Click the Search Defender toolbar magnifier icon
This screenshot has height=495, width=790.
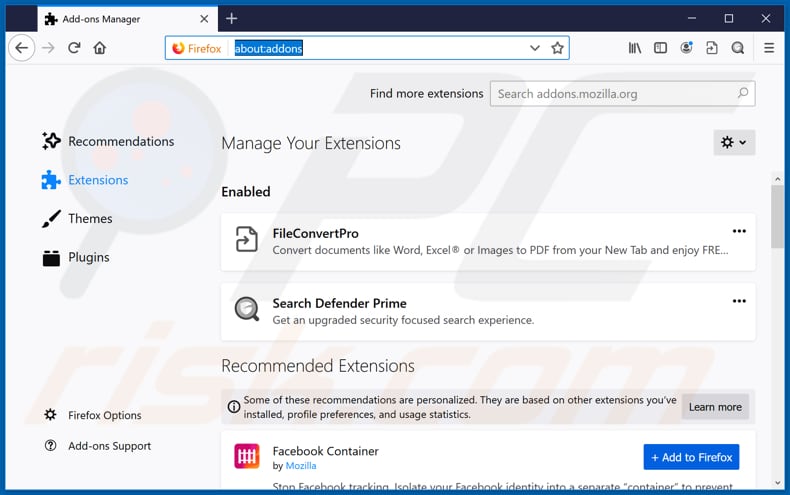(x=738, y=48)
